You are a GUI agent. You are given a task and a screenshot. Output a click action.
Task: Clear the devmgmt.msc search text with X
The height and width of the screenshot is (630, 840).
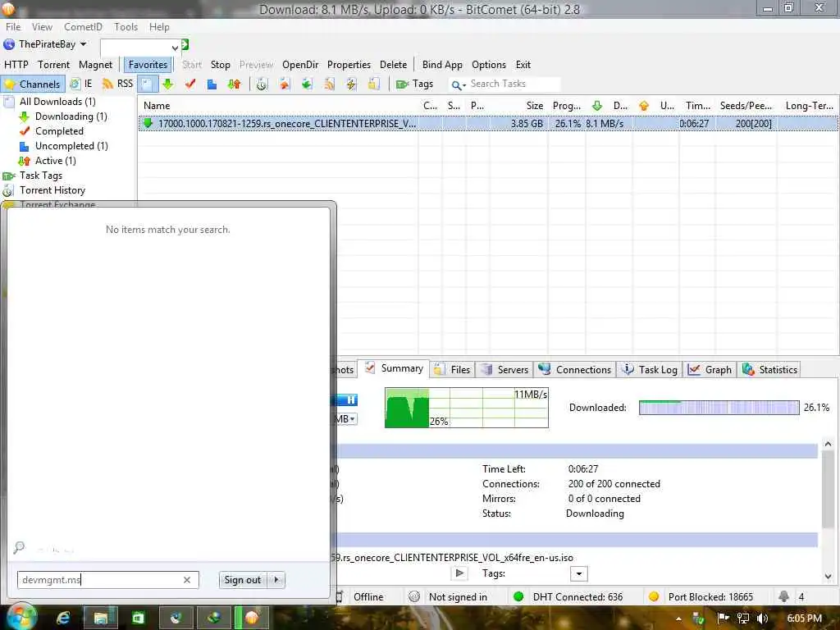click(187, 580)
